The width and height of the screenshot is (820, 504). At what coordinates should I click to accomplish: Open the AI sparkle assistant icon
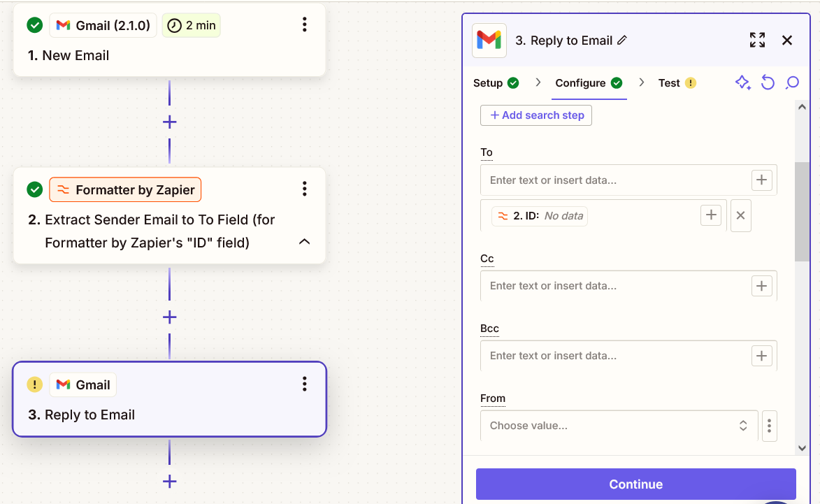(x=742, y=82)
